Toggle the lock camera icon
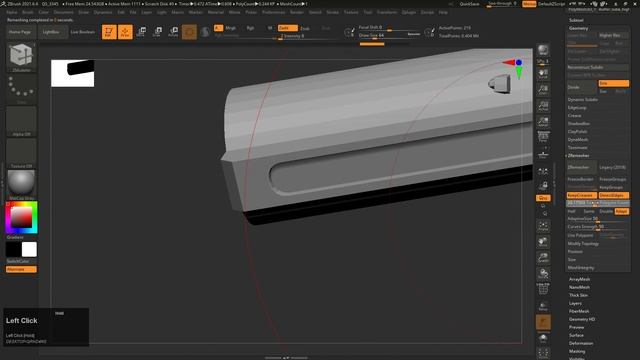 (x=543, y=186)
